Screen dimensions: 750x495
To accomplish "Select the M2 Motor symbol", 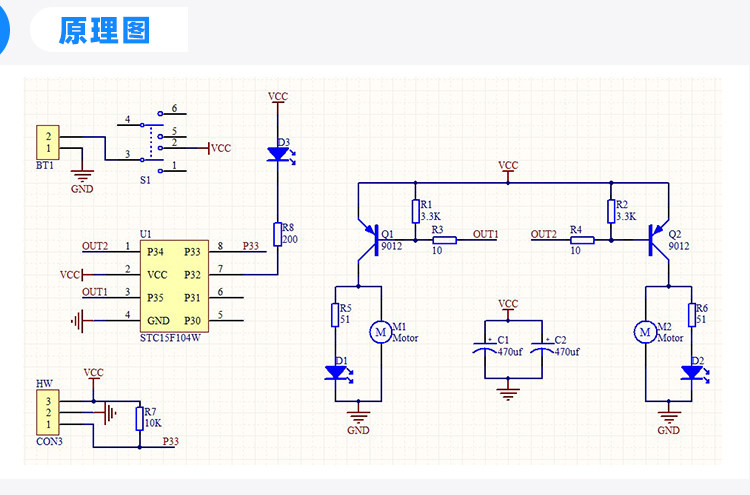I will [x=645, y=332].
